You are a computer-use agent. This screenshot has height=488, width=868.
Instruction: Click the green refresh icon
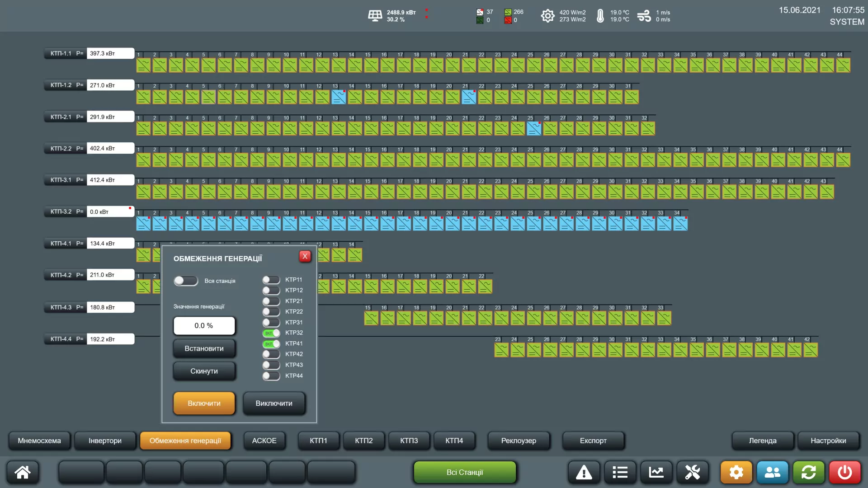pos(809,473)
